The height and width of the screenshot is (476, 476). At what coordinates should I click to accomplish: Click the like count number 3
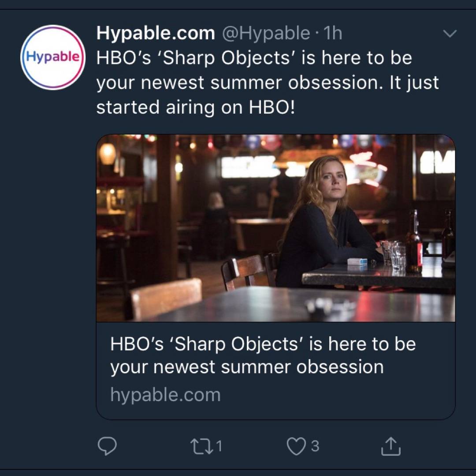tap(315, 447)
